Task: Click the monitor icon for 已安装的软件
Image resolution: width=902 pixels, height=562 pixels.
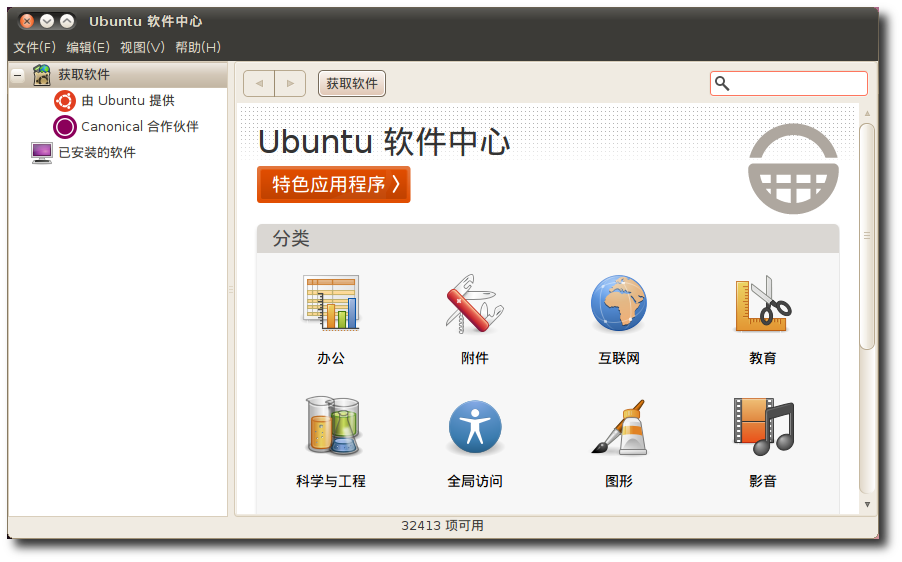Action: (41, 153)
